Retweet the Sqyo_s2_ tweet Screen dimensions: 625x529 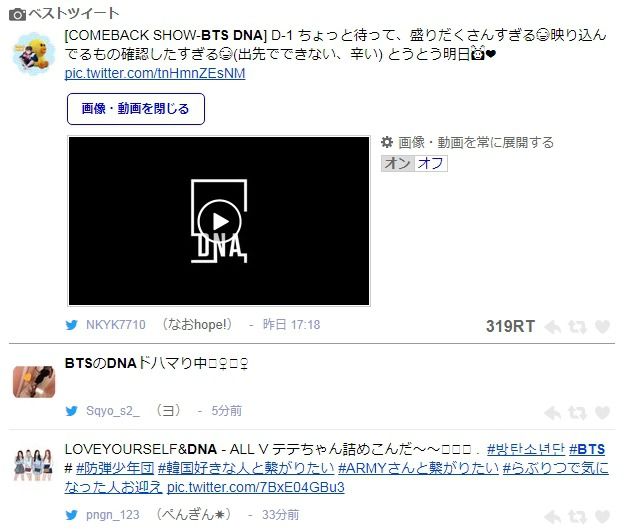pos(577,413)
